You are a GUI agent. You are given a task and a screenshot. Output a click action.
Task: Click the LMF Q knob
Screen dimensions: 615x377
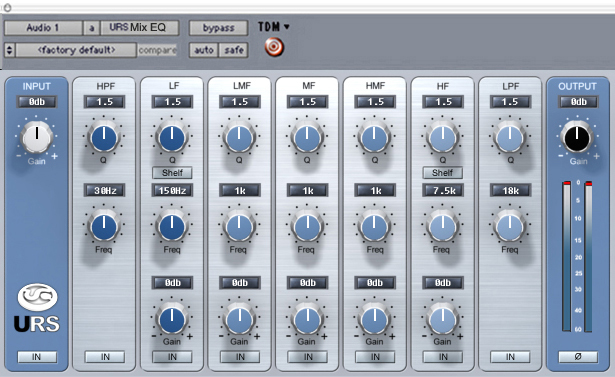[239, 138]
